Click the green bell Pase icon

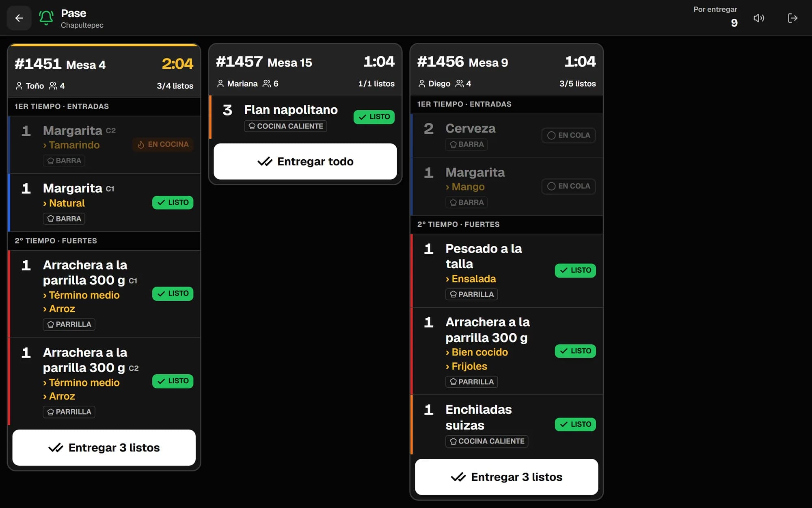[x=46, y=18]
